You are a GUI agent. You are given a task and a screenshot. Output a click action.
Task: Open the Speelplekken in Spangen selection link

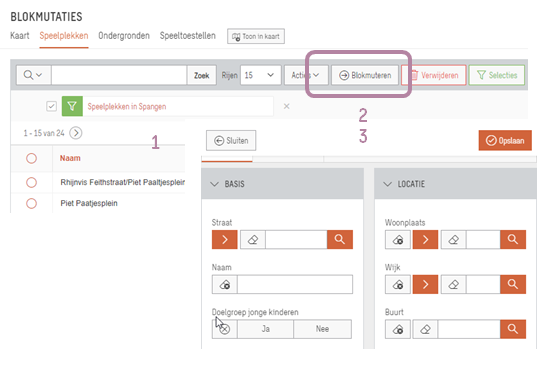pos(127,106)
